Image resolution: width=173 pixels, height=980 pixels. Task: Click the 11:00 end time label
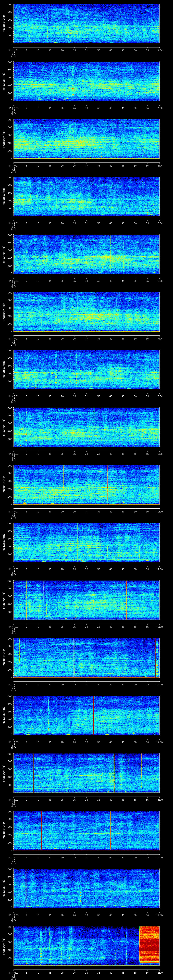pyautogui.click(x=160, y=569)
